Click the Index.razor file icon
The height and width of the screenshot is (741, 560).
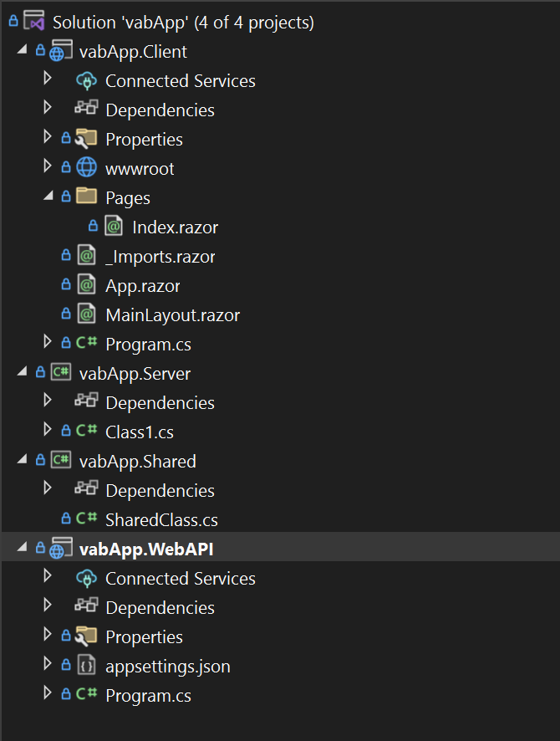tap(114, 227)
